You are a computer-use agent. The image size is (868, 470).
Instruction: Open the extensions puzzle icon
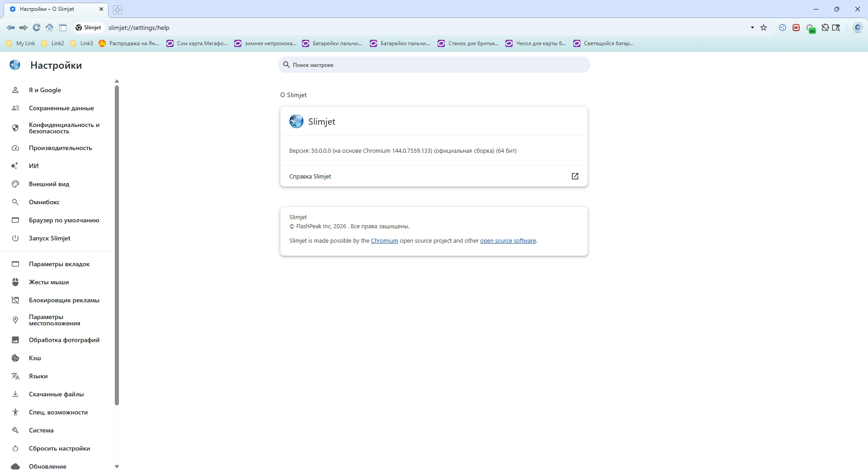tap(825, 28)
